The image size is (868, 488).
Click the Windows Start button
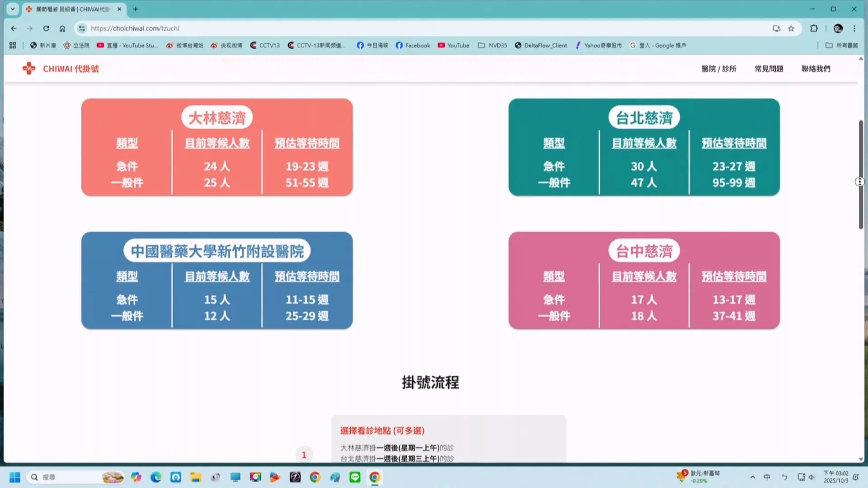click(x=14, y=477)
